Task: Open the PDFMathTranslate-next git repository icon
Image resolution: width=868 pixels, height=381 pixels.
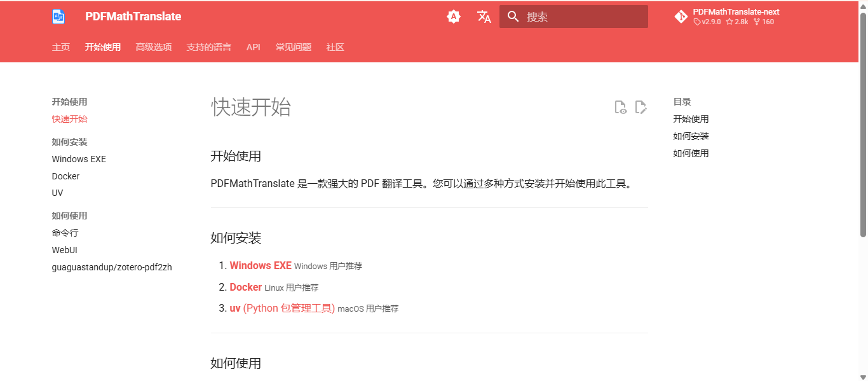Action: click(681, 17)
